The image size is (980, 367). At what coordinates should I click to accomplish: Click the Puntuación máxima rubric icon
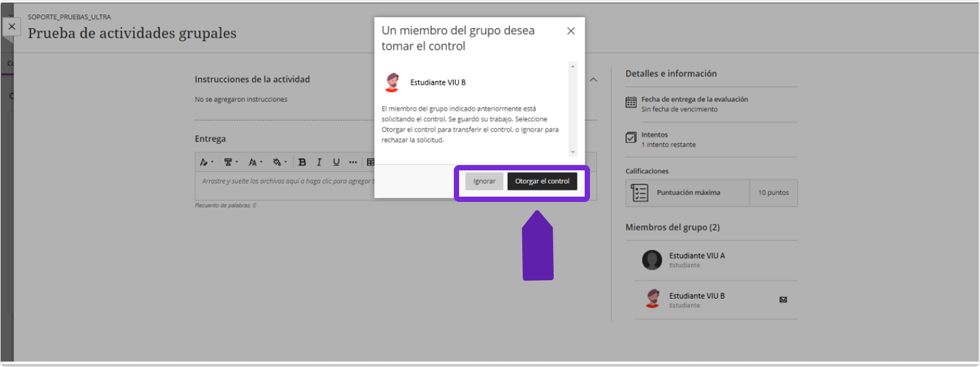[x=640, y=193]
